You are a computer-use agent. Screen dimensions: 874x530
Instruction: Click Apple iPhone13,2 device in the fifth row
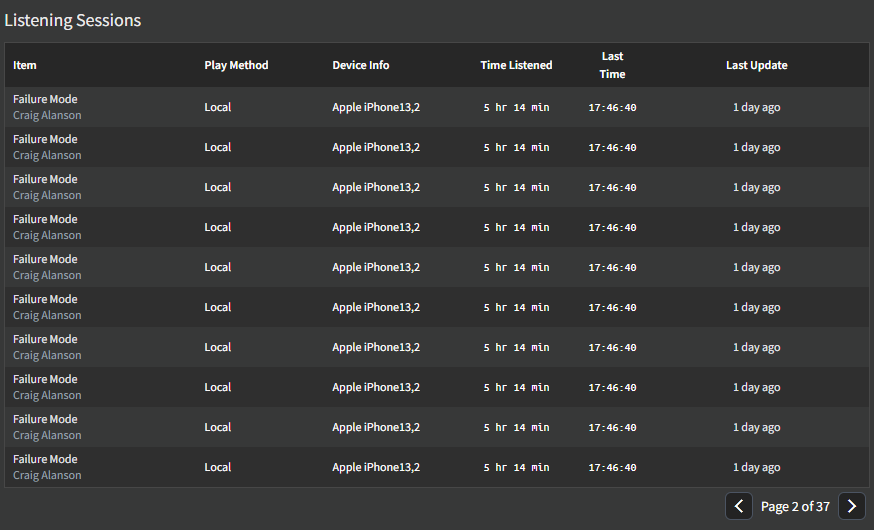[x=376, y=268]
